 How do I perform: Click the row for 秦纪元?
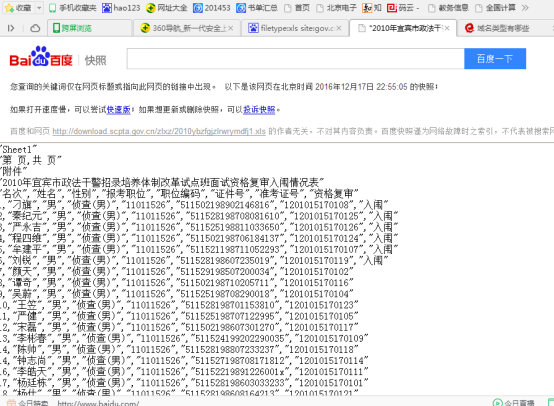click(199, 216)
